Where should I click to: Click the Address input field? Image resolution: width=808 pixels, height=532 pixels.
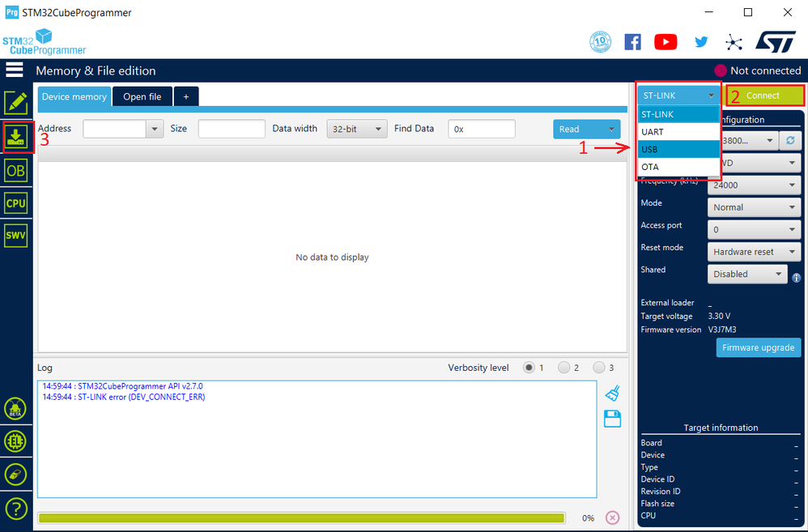(114, 129)
